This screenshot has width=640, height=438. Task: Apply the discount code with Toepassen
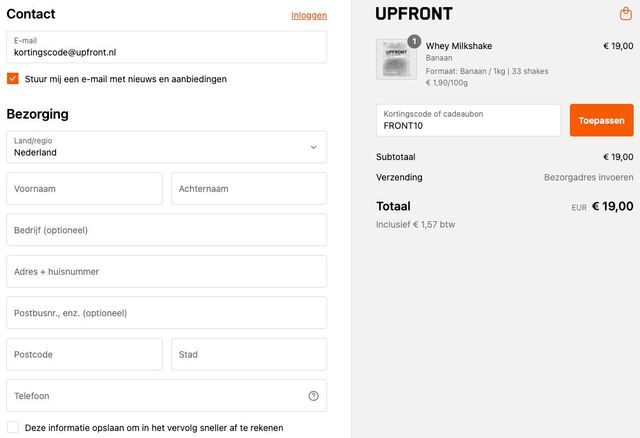pos(602,120)
